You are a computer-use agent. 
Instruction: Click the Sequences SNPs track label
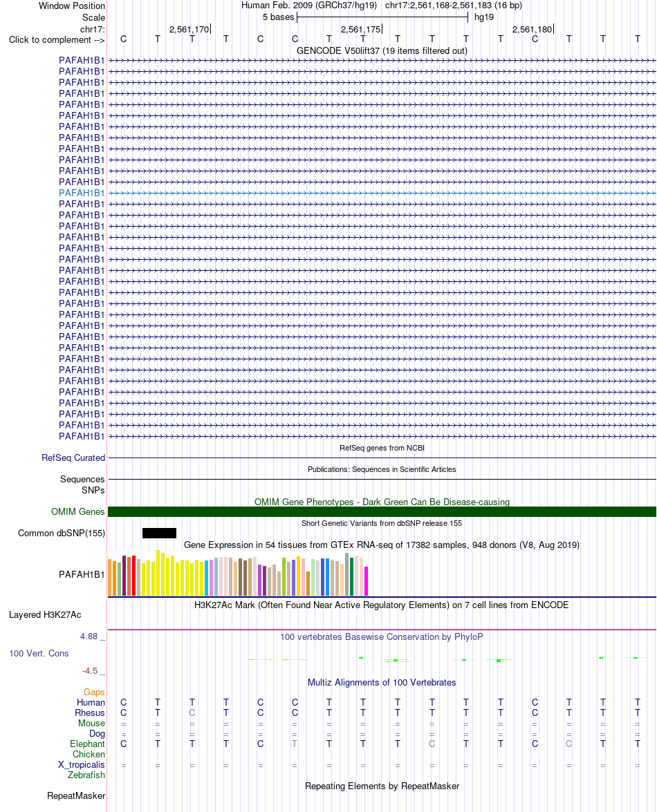82,484
